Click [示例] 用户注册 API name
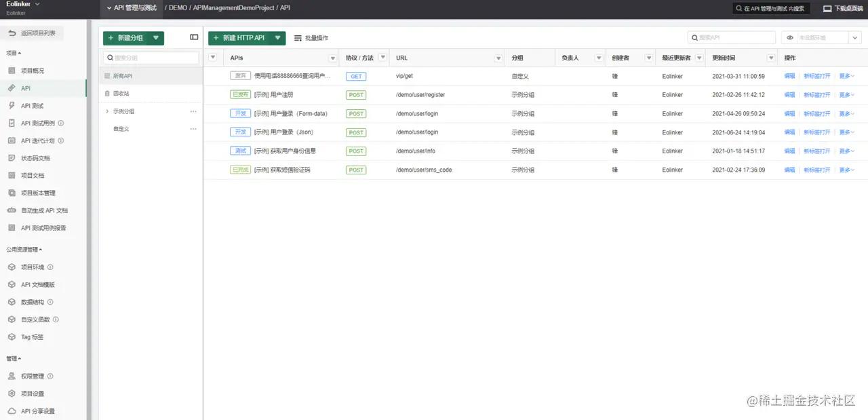The image size is (868, 420). pos(274,95)
